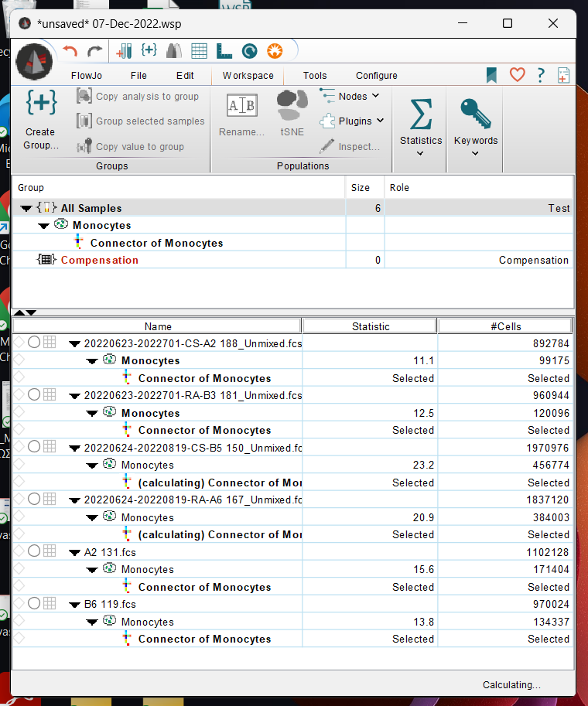This screenshot has height=706, width=588.
Task: Toggle the diamond marker for RA-B3 181 sample
Action: point(19,394)
